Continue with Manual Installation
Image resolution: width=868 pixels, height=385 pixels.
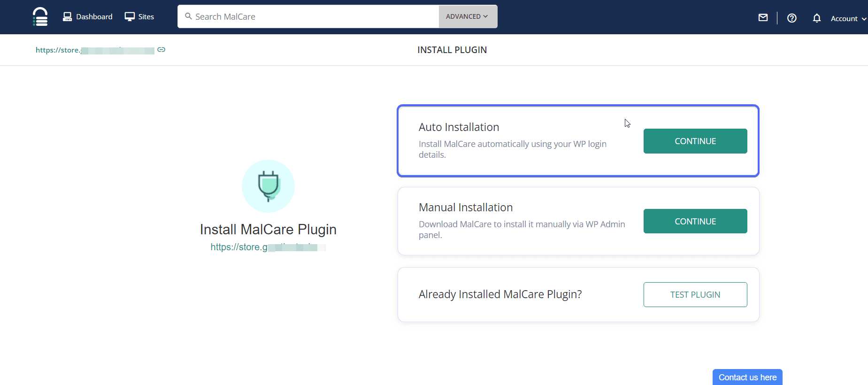695,221
